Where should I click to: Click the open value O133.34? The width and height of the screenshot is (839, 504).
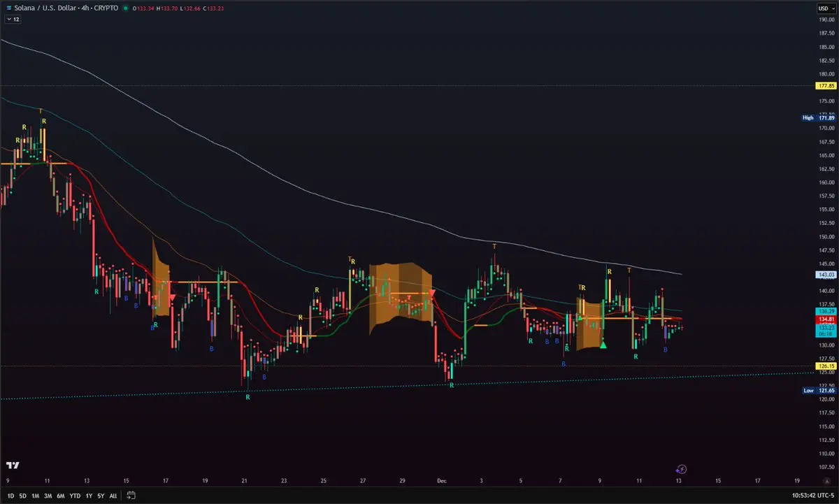(143, 8)
